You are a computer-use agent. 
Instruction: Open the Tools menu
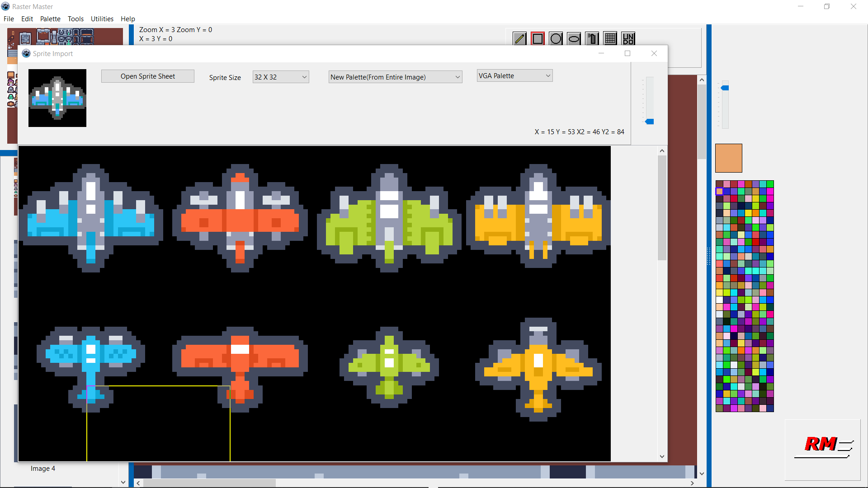point(75,19)
